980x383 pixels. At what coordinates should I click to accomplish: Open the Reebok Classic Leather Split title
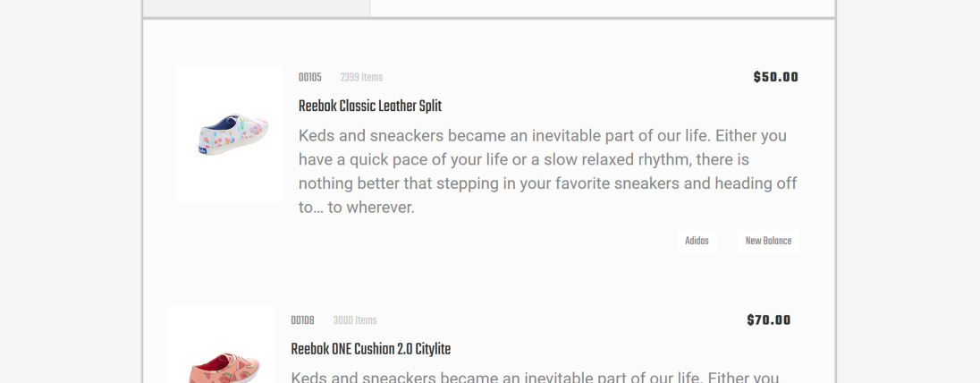pos(370,106)
